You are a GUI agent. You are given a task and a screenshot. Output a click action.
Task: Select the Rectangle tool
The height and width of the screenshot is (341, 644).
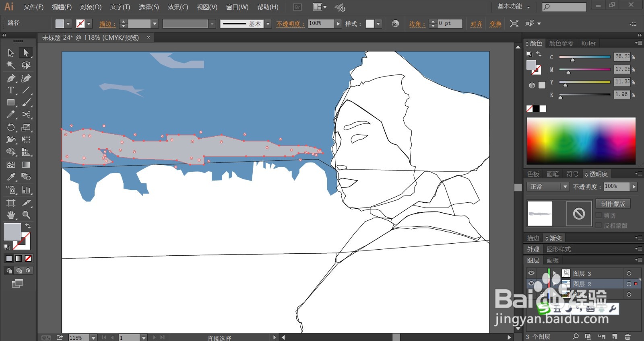click(x=11, y=103)
